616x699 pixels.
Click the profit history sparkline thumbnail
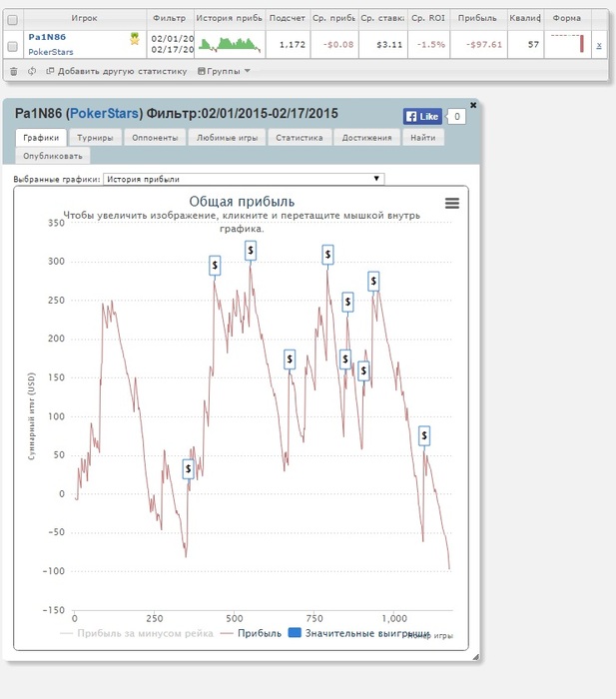click(230, 45)
